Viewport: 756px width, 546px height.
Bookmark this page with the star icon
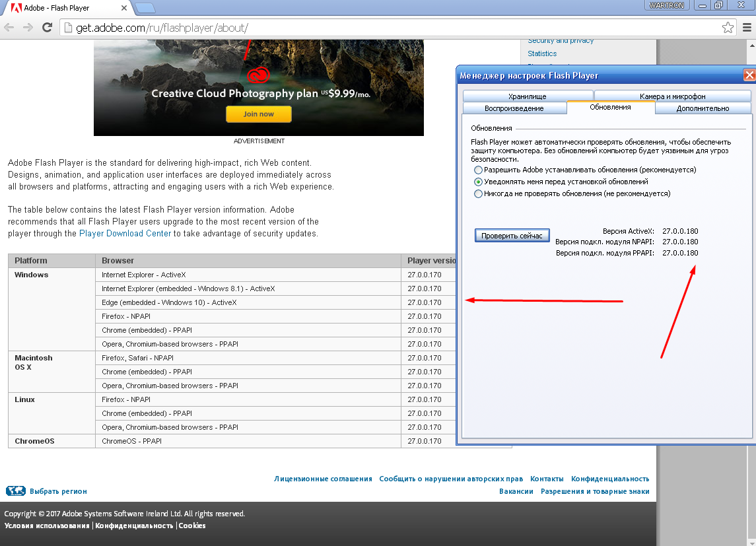coord(728,28)
